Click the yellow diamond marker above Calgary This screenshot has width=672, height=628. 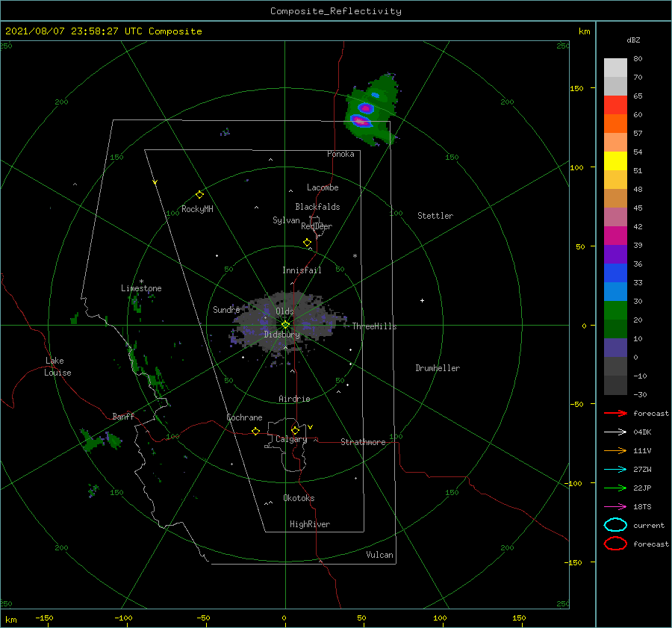coord(295,430)
